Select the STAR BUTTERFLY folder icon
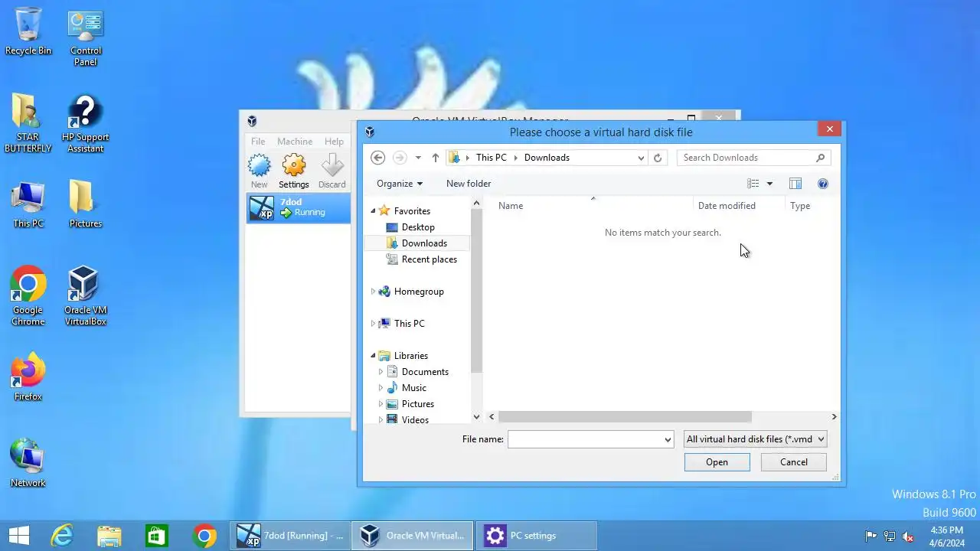This screenshot has height=551, width=980. pyautogui.click(x=28, y=124)
